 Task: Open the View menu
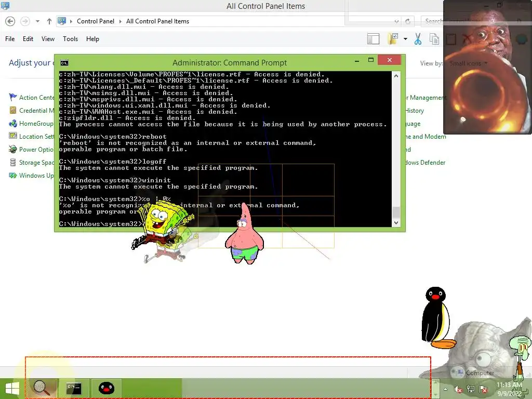coord(48,38)
